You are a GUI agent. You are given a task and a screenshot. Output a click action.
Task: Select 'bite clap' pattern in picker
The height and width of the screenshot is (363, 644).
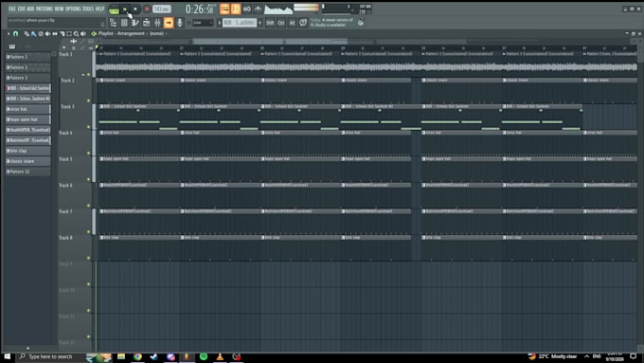[27, 151]
